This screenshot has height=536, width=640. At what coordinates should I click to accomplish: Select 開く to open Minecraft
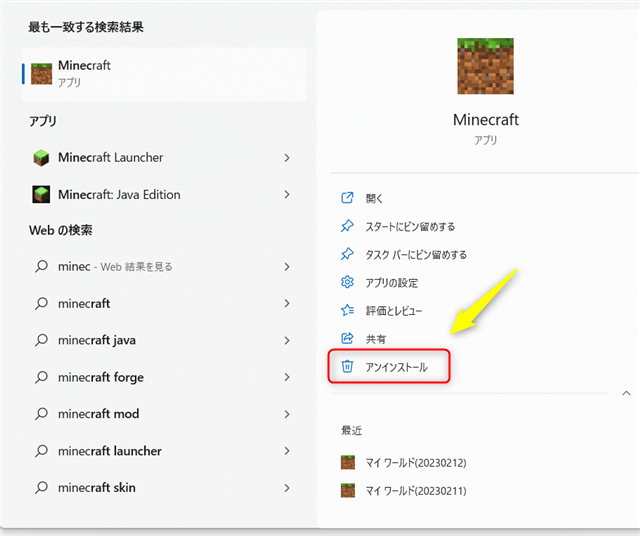point(375,198)
